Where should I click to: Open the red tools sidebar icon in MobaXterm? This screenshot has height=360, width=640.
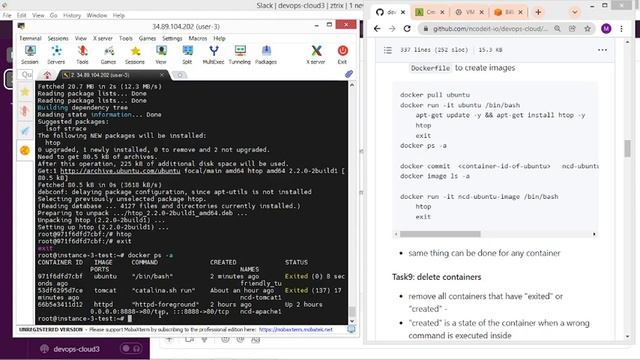pos(25,111)
